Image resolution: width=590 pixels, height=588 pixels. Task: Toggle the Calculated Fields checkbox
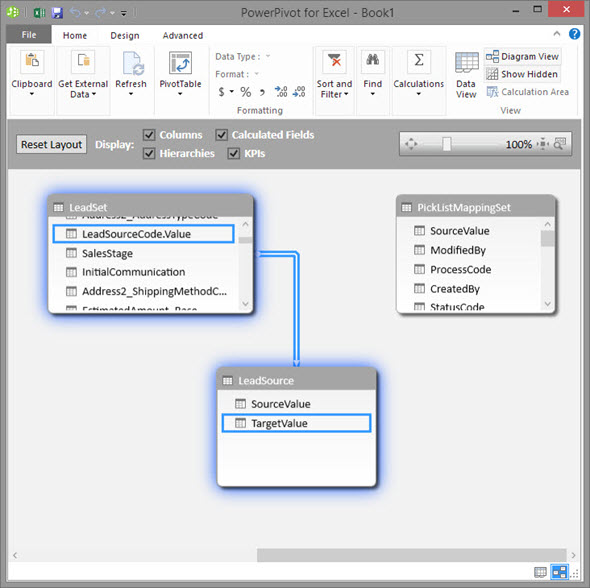click(222, 135)
